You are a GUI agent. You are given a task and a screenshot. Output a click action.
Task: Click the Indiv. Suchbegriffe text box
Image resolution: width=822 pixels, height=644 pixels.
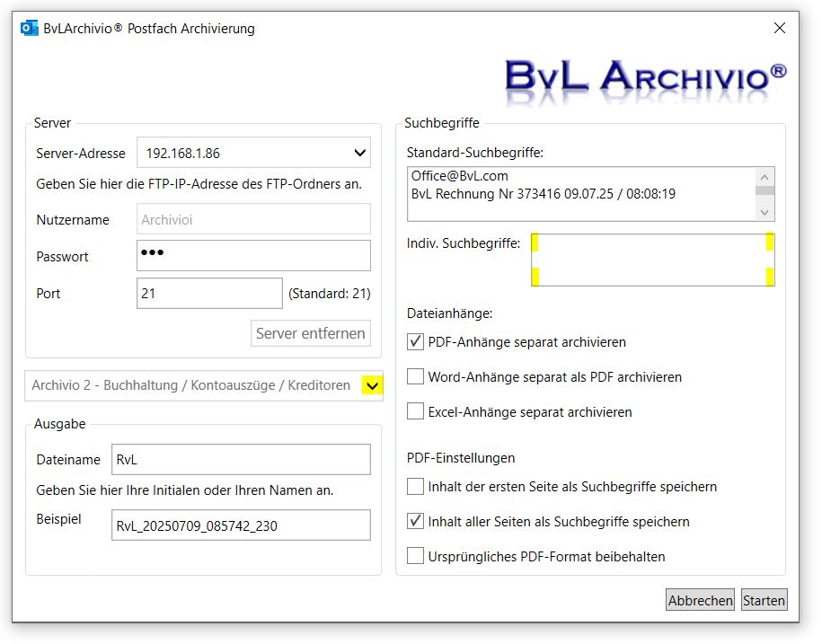point(652,260)
